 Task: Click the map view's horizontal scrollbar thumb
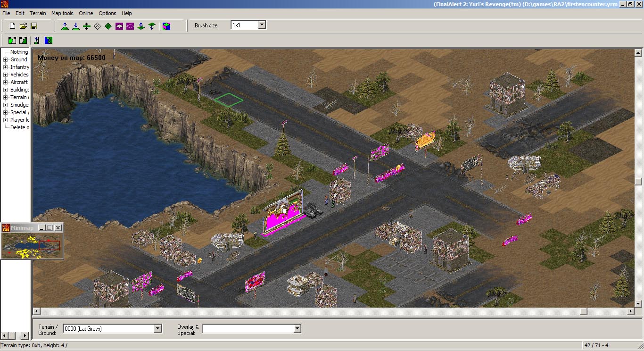tap(584, 311)
